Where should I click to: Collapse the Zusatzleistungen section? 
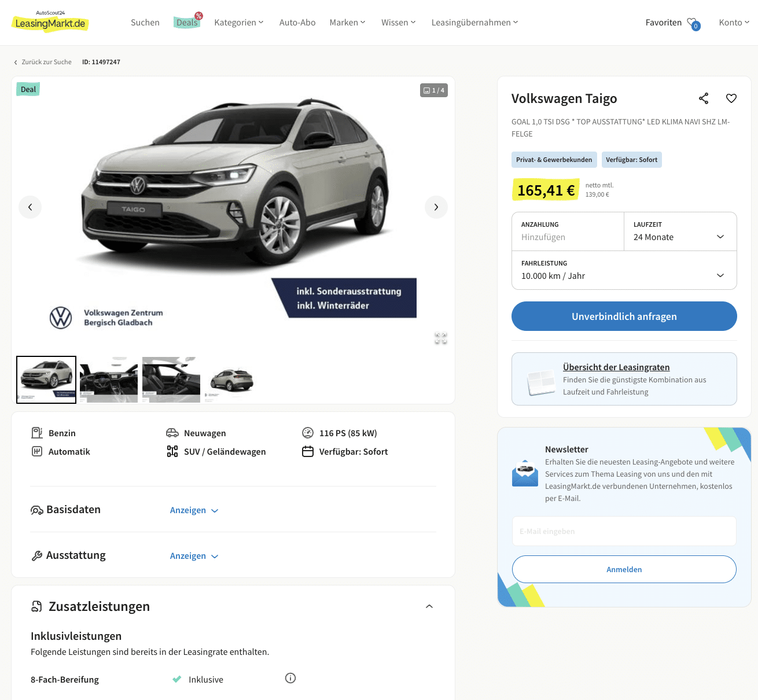tap(429, 606)
